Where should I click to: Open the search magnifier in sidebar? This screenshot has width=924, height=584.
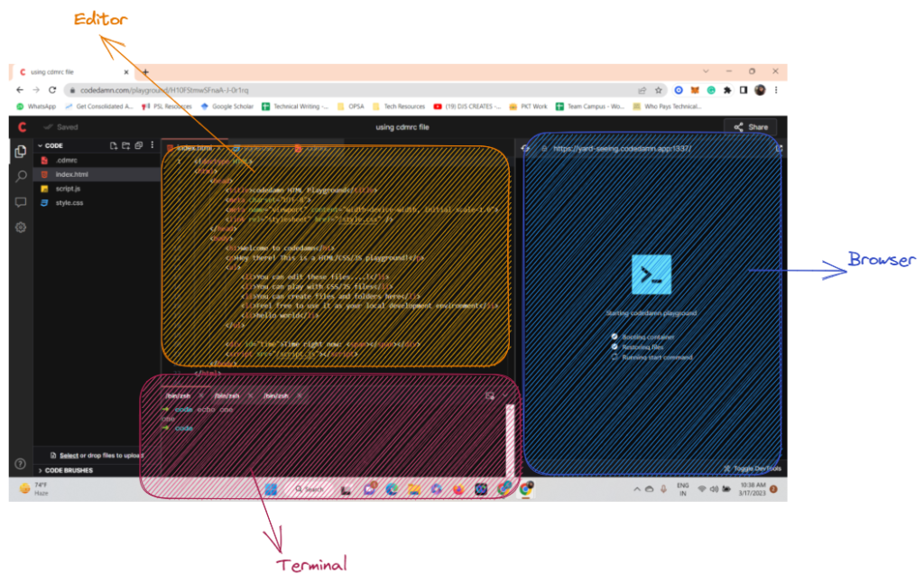(21, 176)
